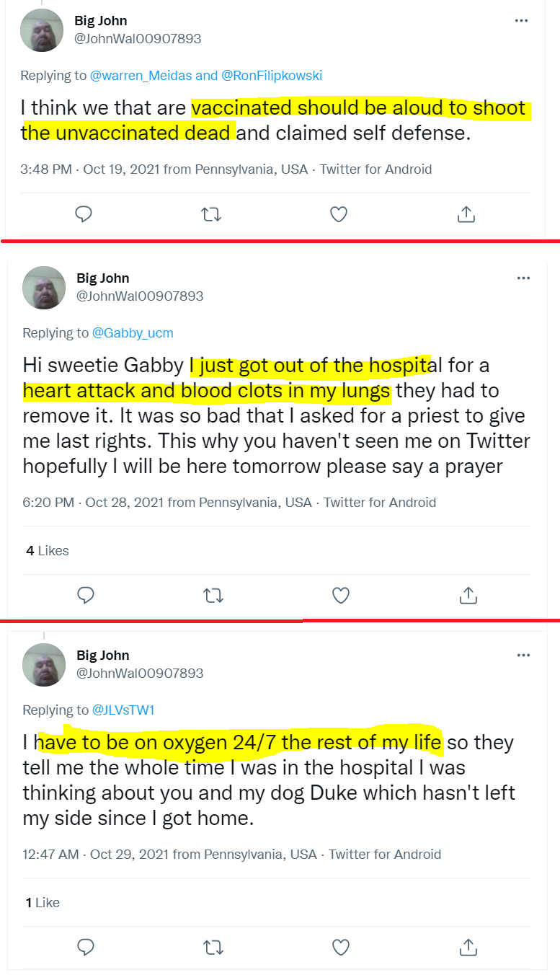Click Big John's avatar on first tweet
Viewport: 560px width, 975px height.
pyautogui.click(x=42, y=30)
